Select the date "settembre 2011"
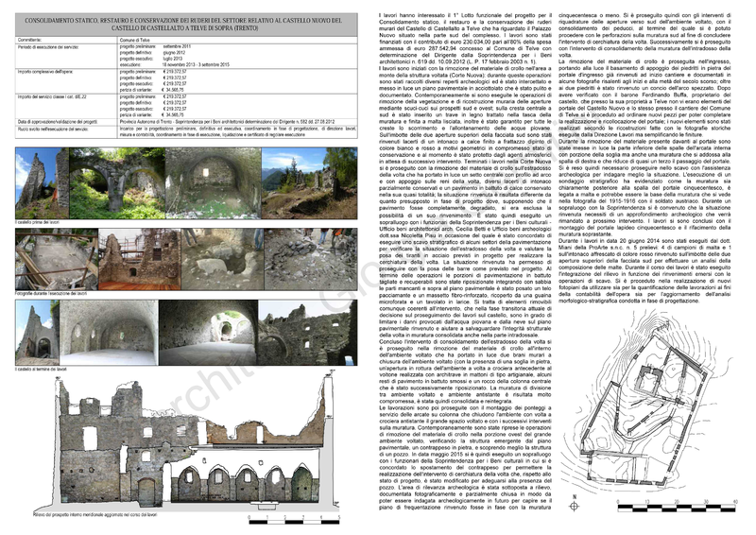Viewport: 756px width, 535px height. (x=177, y=47)
